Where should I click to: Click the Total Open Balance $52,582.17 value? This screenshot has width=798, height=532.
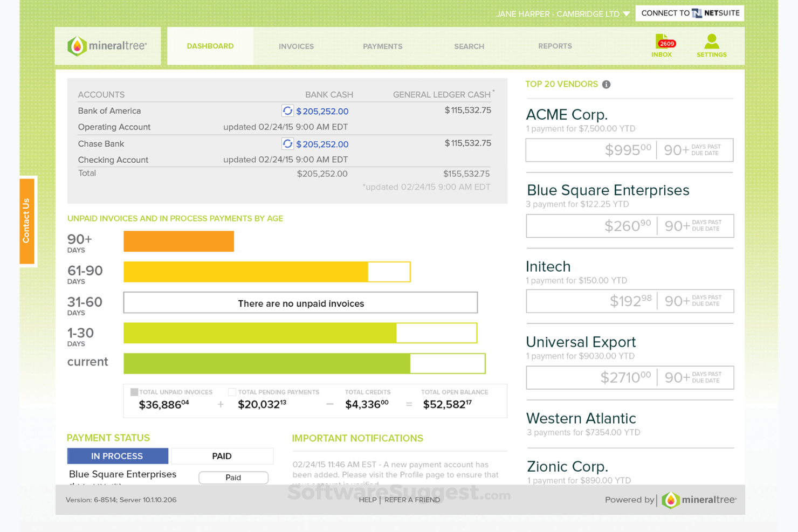pos(447,404)
